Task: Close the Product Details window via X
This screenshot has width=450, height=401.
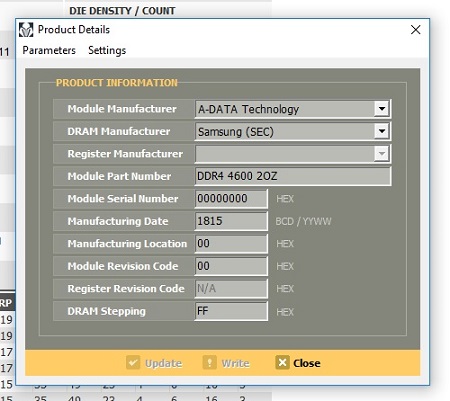Action: 415,30
